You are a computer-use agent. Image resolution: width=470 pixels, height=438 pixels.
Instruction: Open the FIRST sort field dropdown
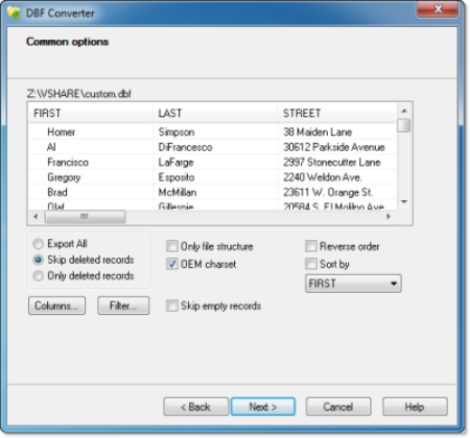353,284
